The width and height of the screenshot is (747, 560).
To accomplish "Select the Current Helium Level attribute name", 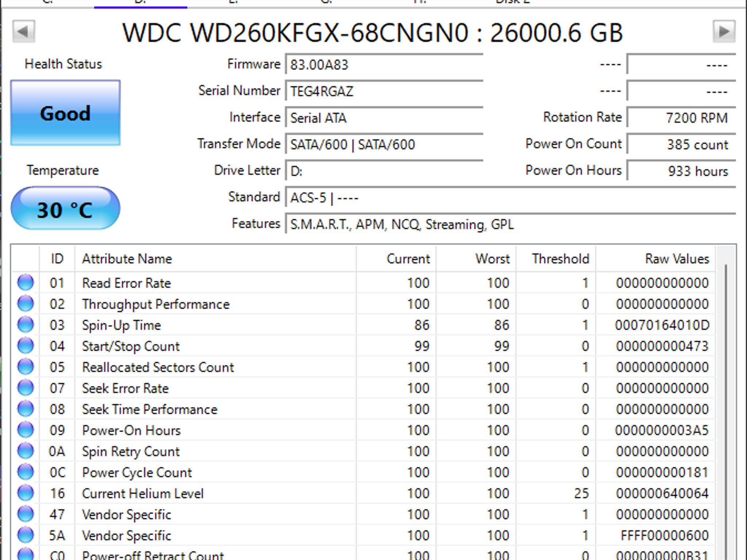I will [143, 494].
